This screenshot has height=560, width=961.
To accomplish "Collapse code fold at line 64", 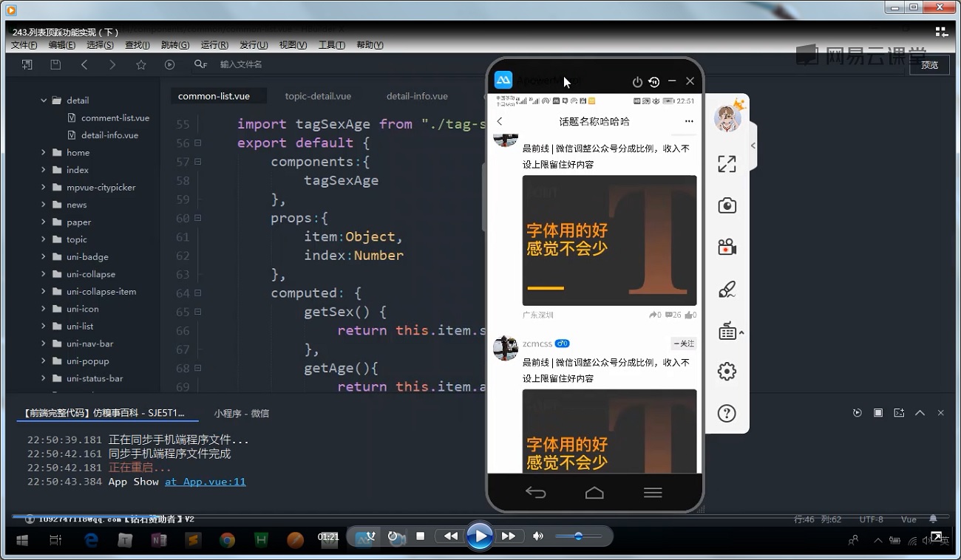I will [198, 293].
